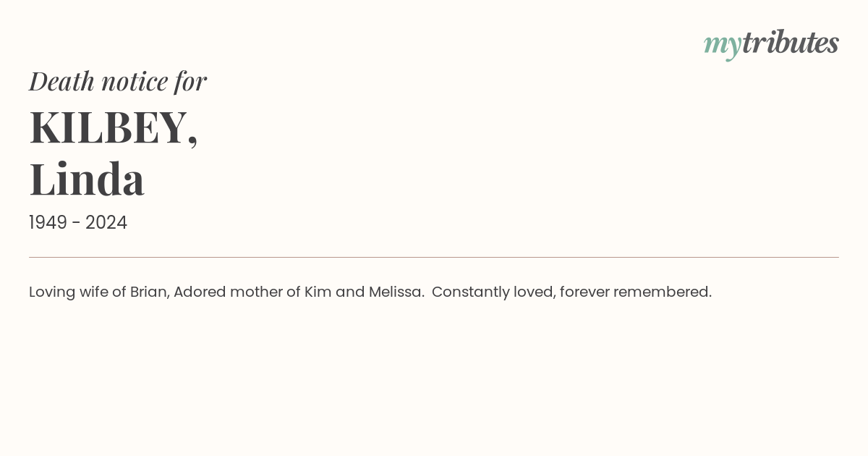
Task: Select the first name Linda
Action: click(x=87, y=179)
